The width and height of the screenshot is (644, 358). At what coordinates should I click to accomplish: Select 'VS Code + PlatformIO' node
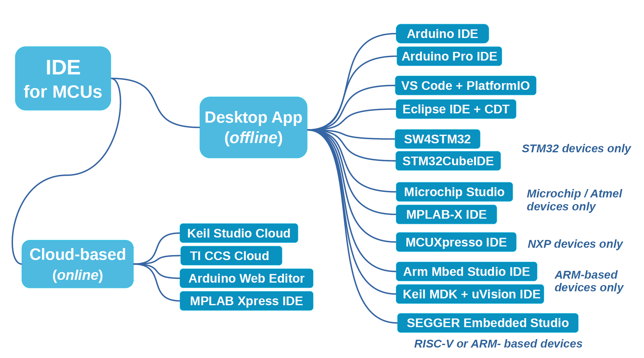465,85
